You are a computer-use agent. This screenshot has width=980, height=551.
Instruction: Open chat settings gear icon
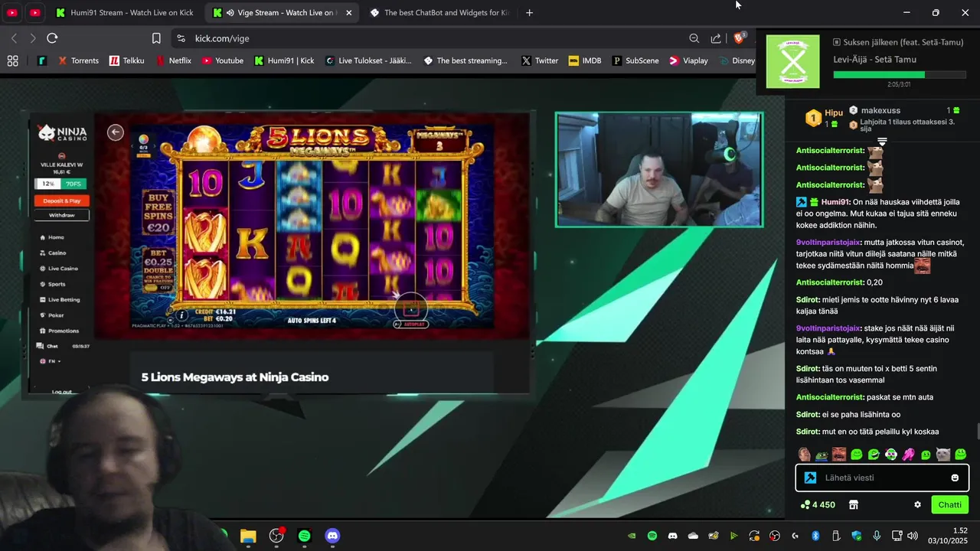tap(917, 504)
